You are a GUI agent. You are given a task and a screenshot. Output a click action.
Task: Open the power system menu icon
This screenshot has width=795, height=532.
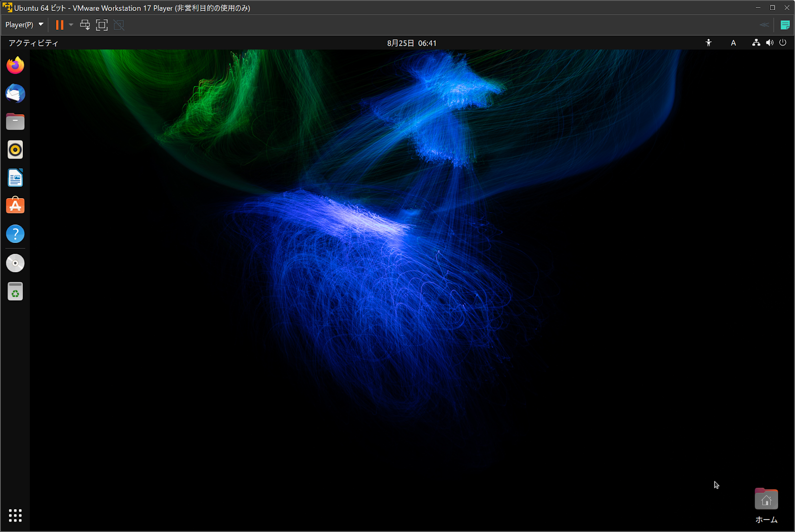coord(783,43)
